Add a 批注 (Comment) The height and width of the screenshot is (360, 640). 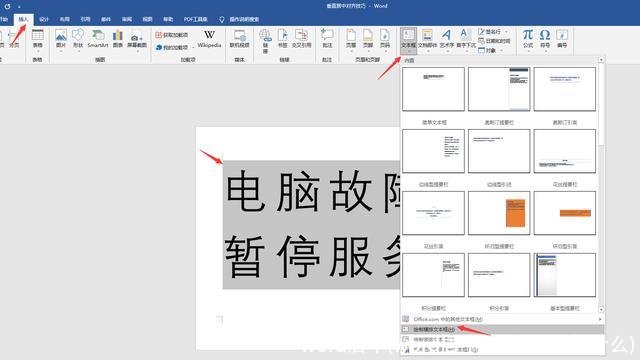click(x=327, y=39)
